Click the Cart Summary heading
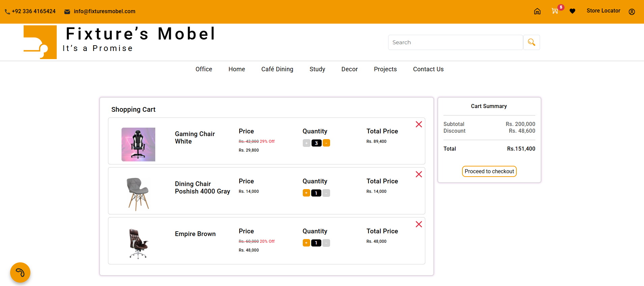The height and width of the screenshot is (286, 644). tap(489, 106)
